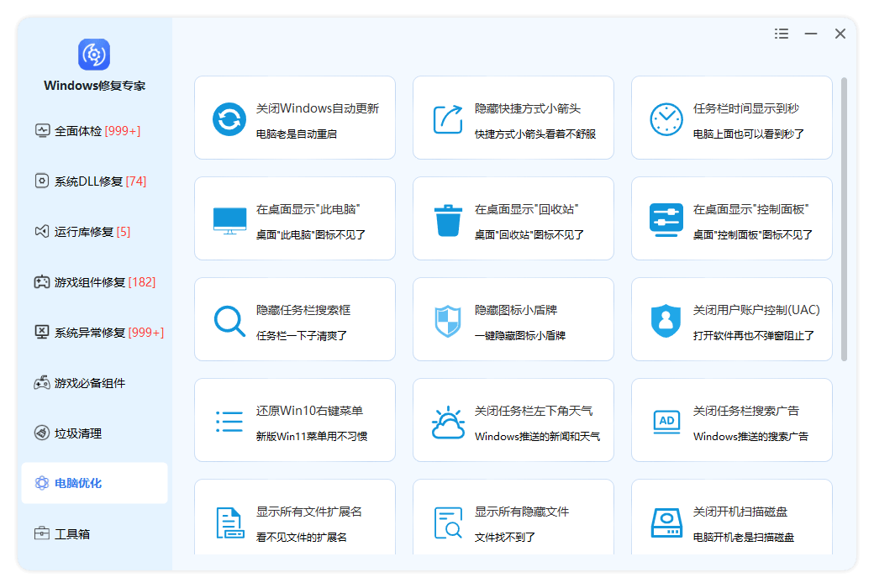Click the Windows修复专家 title text

pyautogui.click(x=95, y=86)
